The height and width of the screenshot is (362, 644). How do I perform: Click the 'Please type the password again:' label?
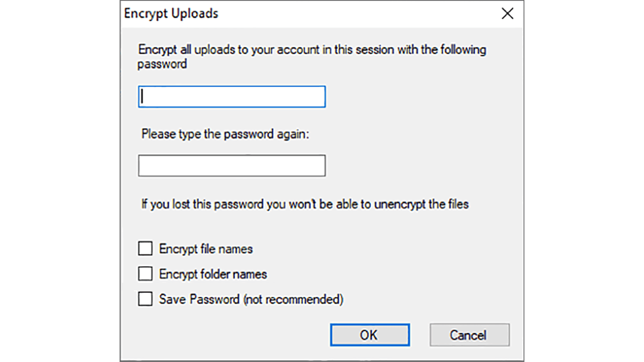click(225, 134)
